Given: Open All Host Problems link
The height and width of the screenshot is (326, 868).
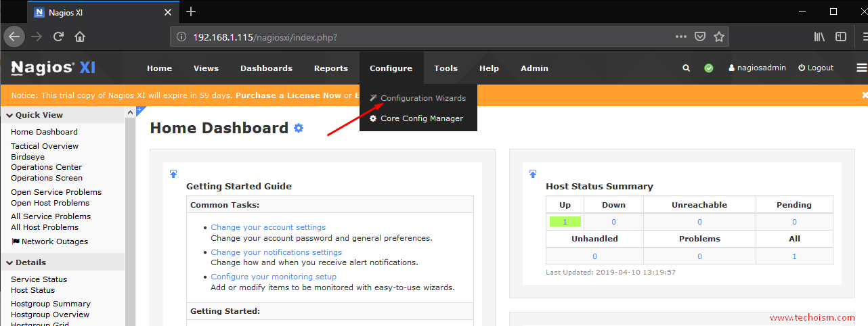Looking at the screenshot, I should tap(45, 227).
